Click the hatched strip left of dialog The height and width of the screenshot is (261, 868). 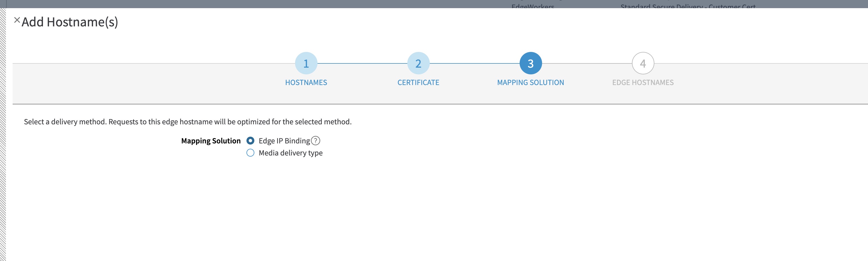click(3, 135)
